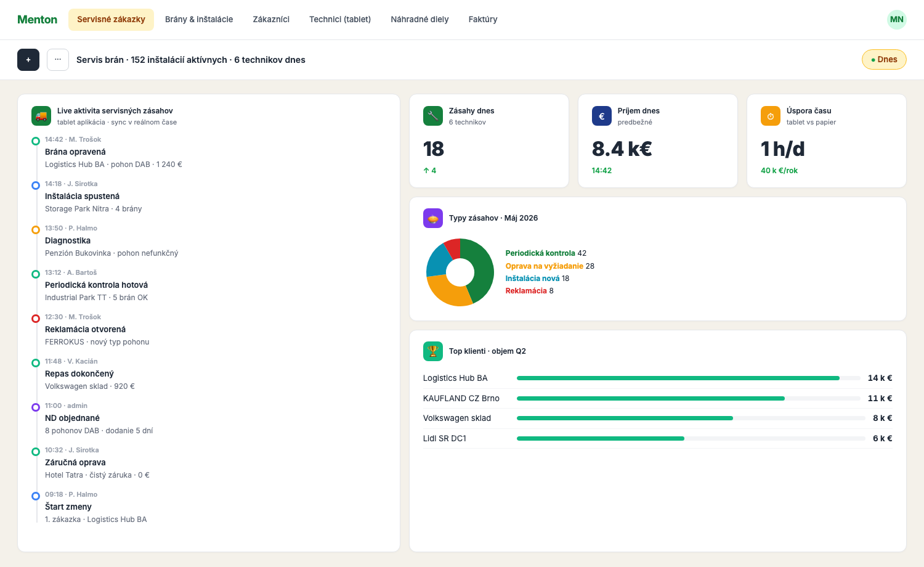The height and width of the screenshot is (567, 924).
Task: Click the KAUFLAND CZ Brno progress bar
Action: click(x=689, y=399)
